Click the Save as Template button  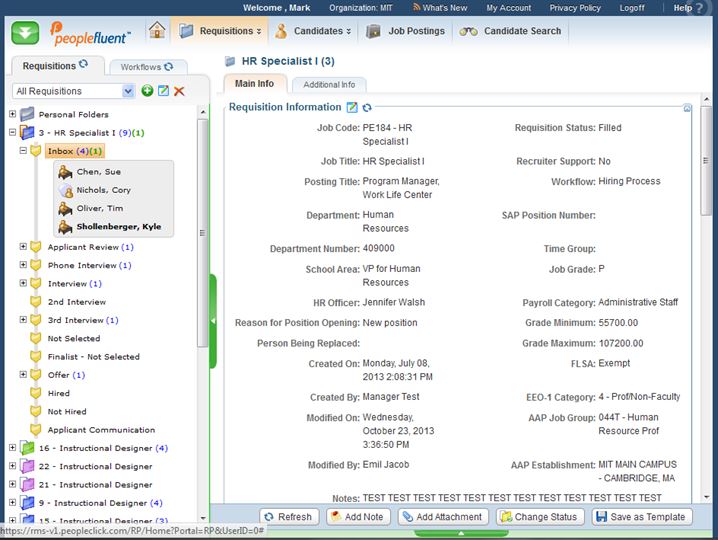[x=642, y=517]
